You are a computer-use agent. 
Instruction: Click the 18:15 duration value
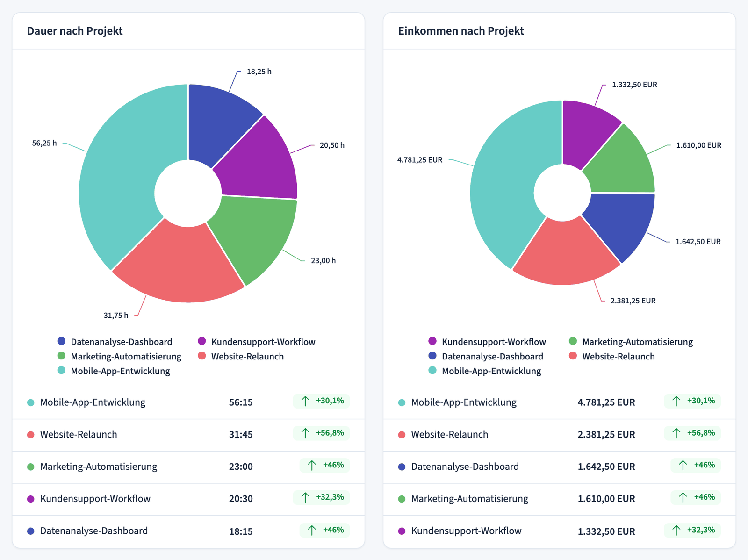pos(241,531)
